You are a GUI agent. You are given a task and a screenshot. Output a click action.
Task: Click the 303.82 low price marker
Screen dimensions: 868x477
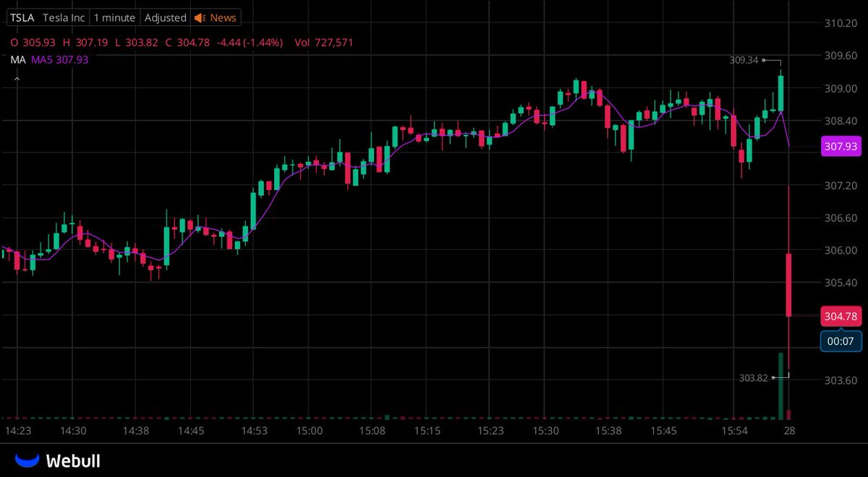[754, 377]
